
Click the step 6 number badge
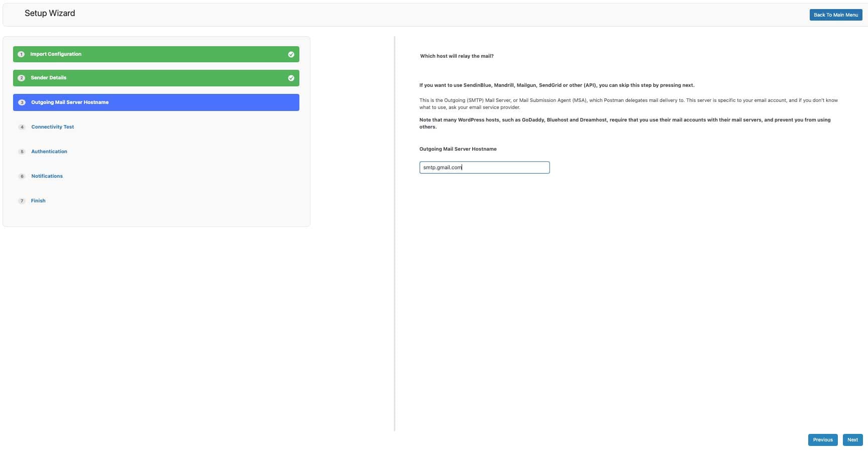click(x=22, y=176)
